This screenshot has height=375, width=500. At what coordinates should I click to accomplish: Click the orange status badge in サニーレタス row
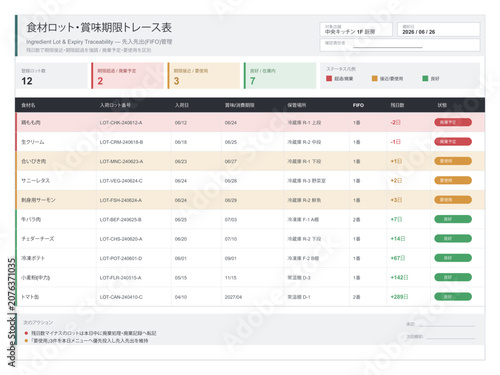tap(453, 180)
